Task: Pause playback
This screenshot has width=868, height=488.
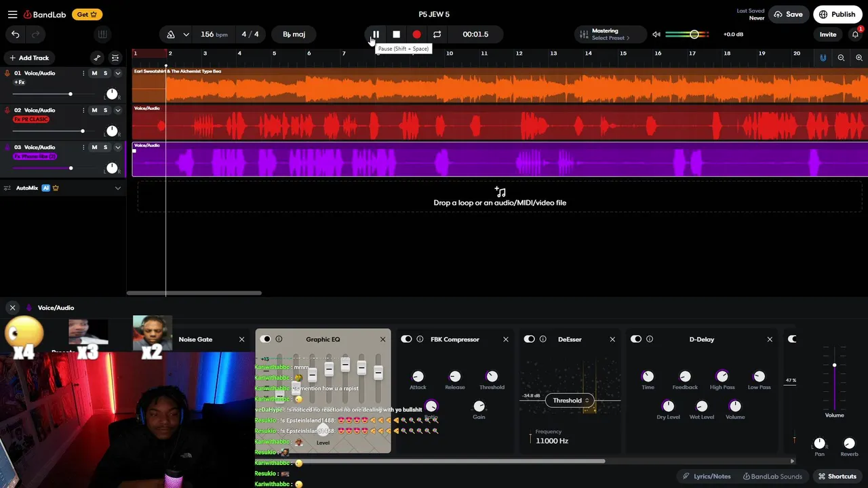Action: pyautogui.click(x=376, y=35)
